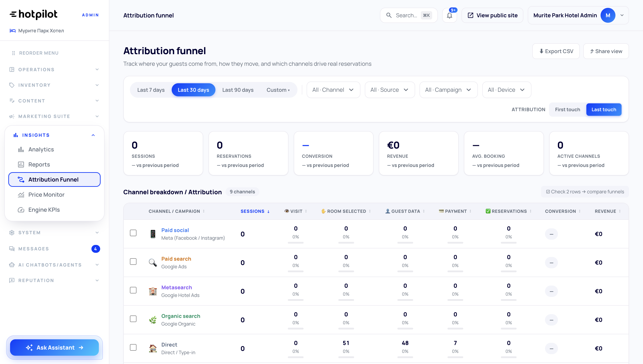
Task: Click the AI Chatbots robot icon
Action: point(12,265)
